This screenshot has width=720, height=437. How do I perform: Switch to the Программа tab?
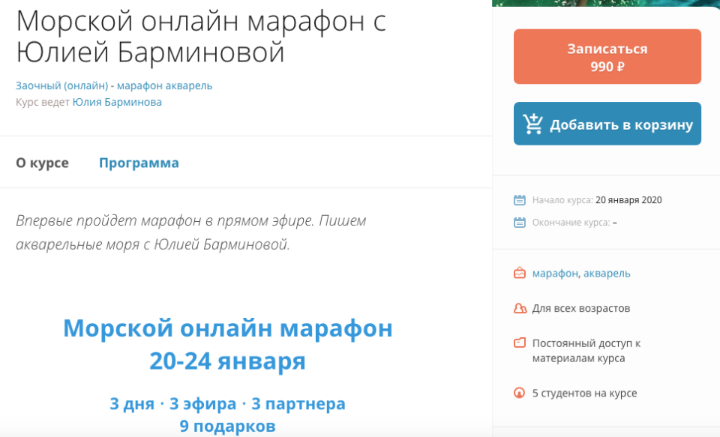(138, 163)
